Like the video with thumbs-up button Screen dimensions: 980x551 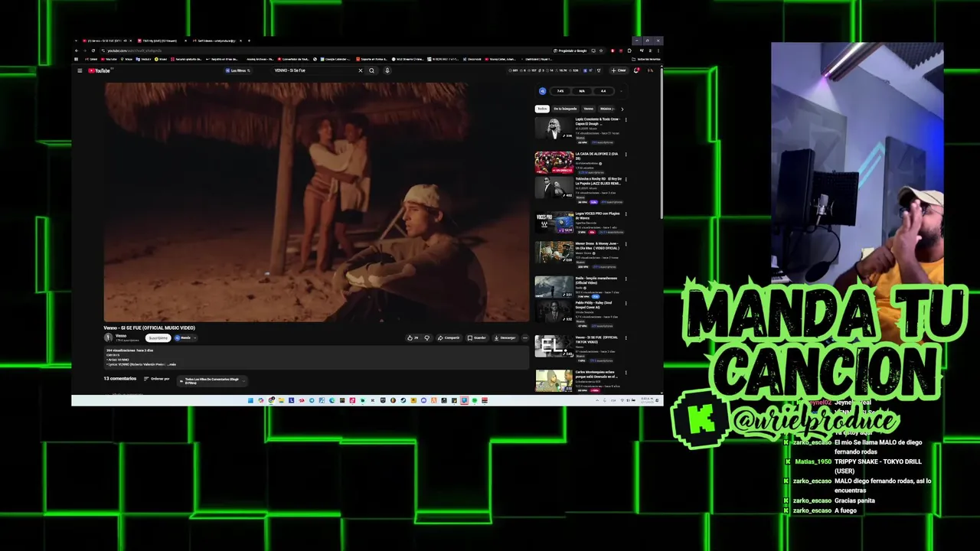click(x=413, y=337)
